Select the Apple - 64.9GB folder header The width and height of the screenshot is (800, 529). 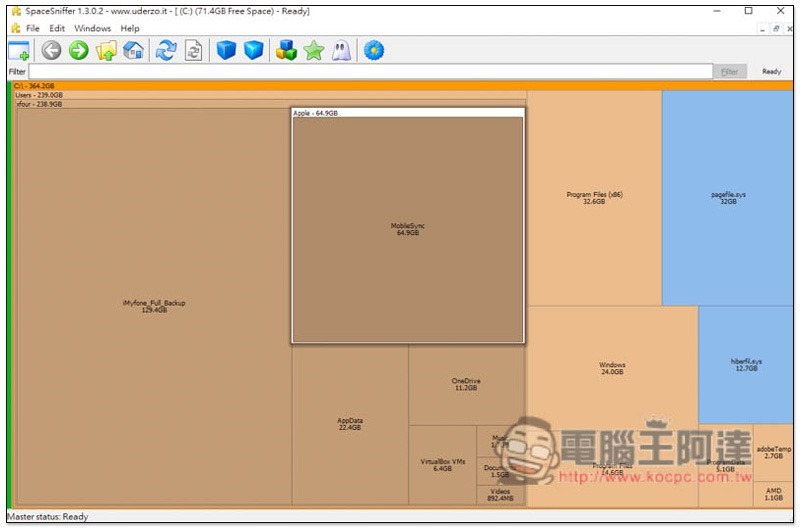coord(408,113)
